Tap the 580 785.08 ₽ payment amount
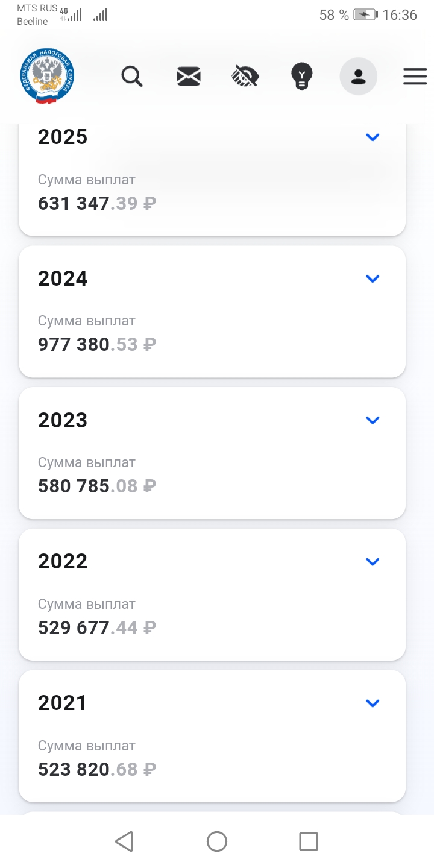The height and width of the screenshot is (868, 434). pos(97,486)
